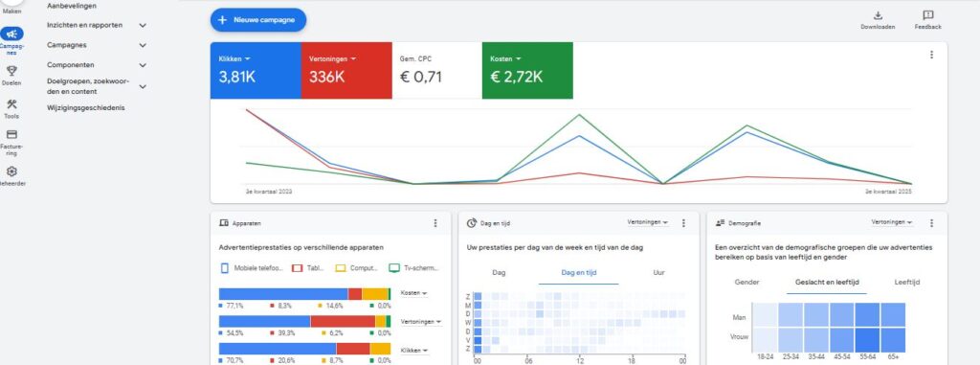
Task: Open the Facturering card icon
Action: tap(11, 135)
